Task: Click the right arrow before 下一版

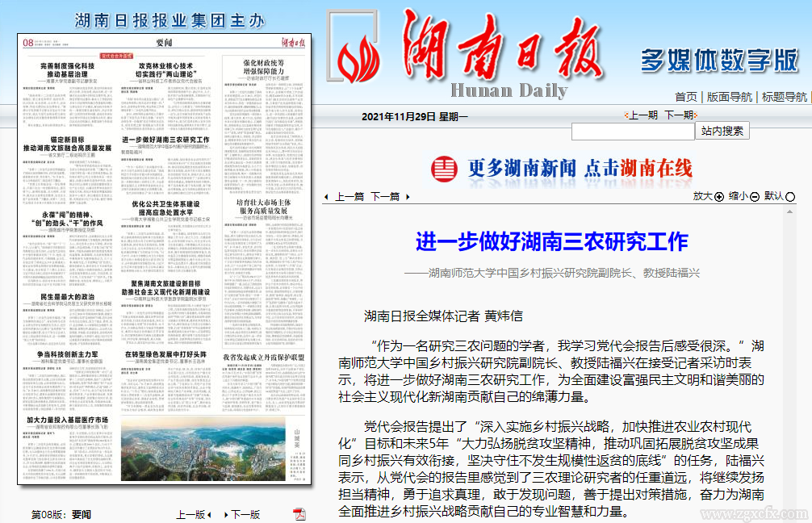Action: point(226,515)
